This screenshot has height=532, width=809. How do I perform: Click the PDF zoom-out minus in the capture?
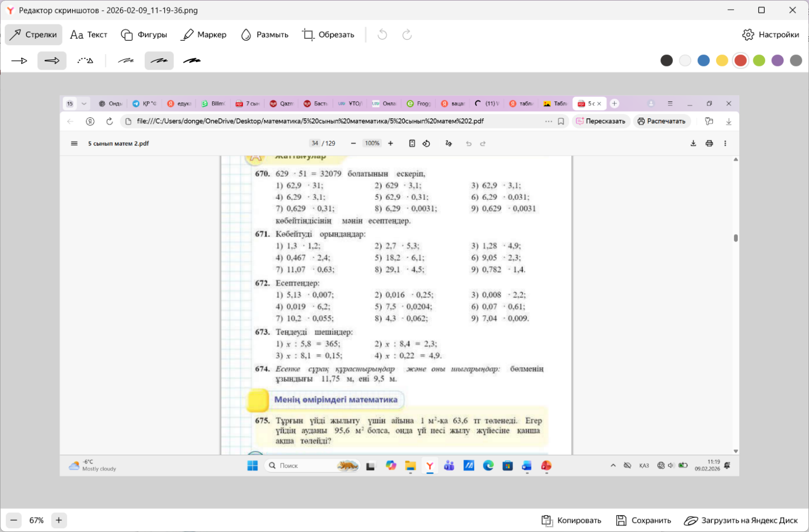[x=353, y=144]
